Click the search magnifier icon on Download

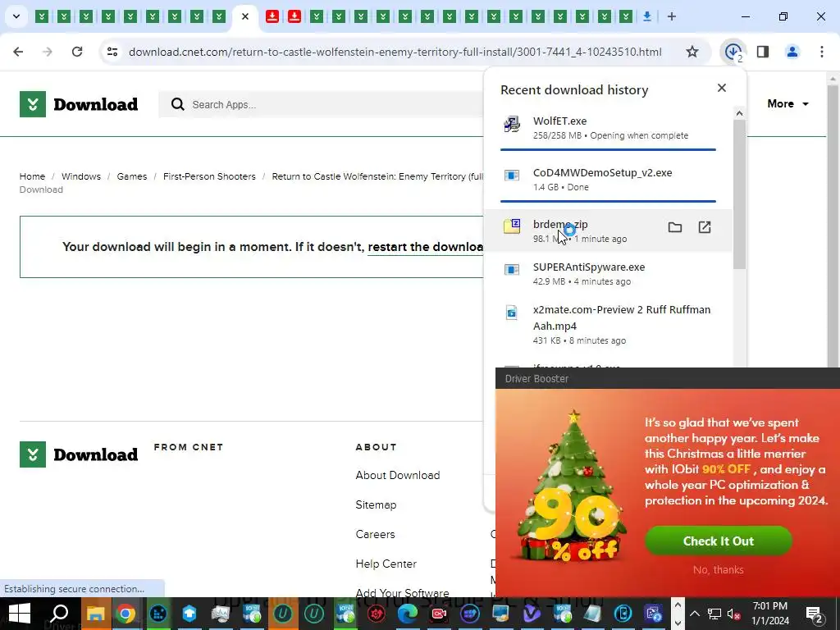(x=177, y=104)
